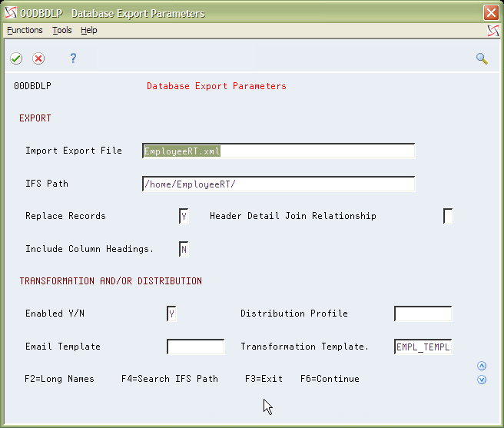Click the Distribution Profile label
Image resolution: width=504 pixels, height=428 pixels.
(294, 314)
